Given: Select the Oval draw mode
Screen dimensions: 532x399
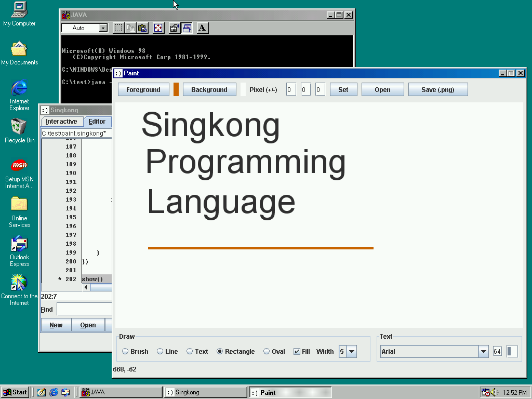Looking at the screenshot, I should tap(267, 352).
